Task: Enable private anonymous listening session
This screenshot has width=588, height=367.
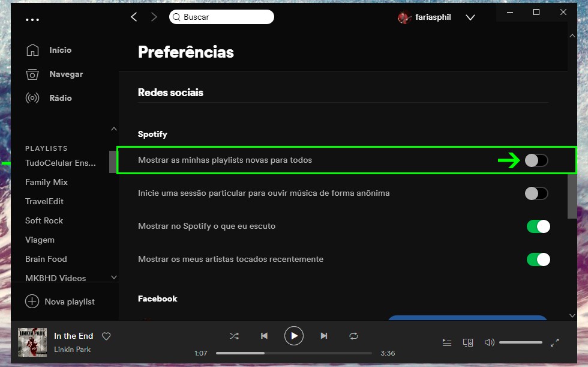Action: pyautogui.click(x=536, y=193)
